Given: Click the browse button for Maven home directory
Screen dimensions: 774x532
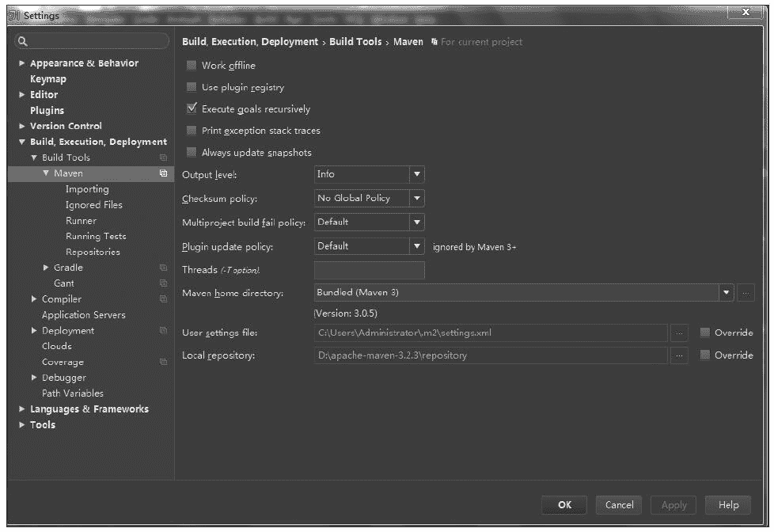Looking at the screenshot, I should pyautogui.click(x=746, y=293).
